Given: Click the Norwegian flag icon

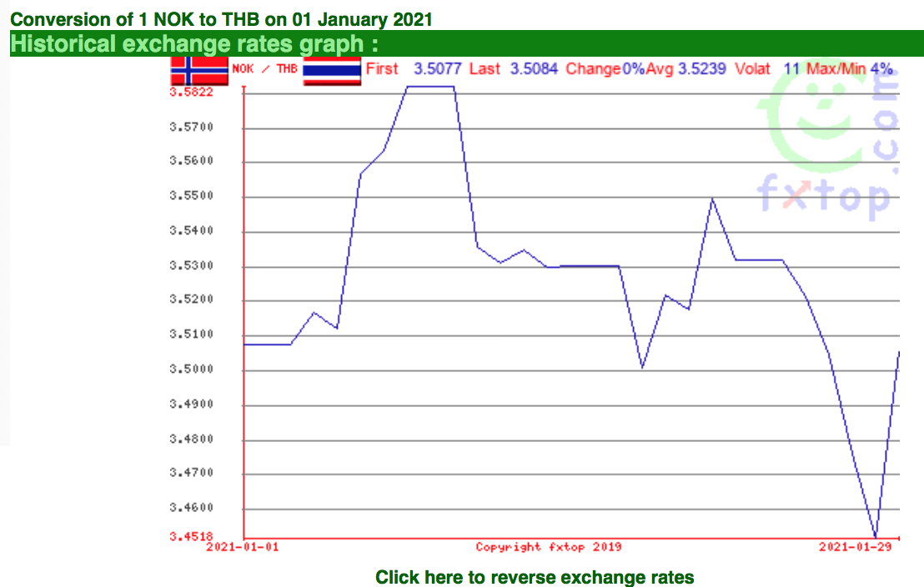Looking at the screenshot, I should (198, 71).
